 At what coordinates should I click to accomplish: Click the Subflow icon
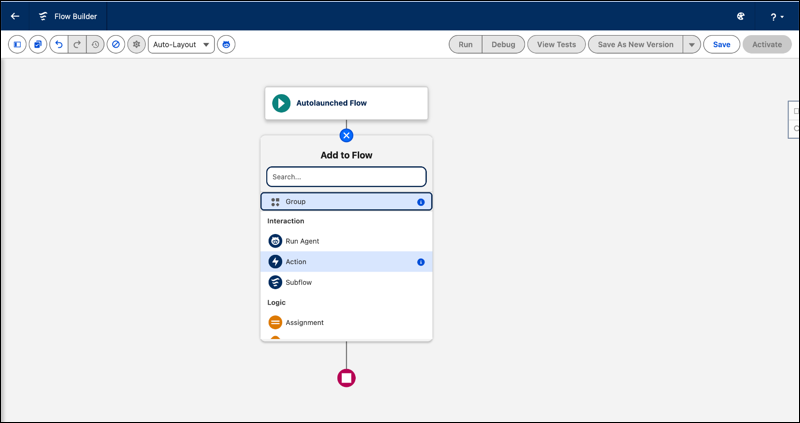[x=276, y=282]
